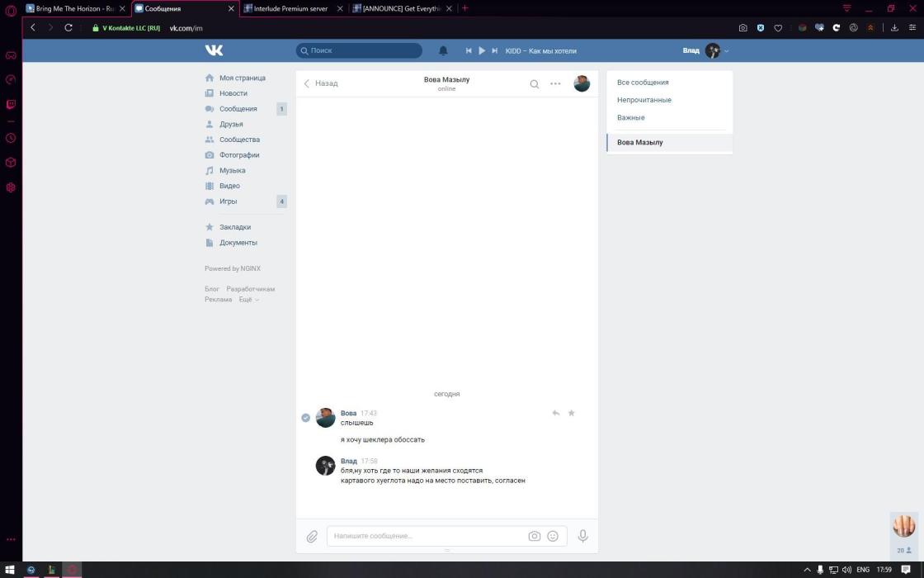Expand the Ещё footer menu
Screen dimensions: 924x578
tap(248, 300)
